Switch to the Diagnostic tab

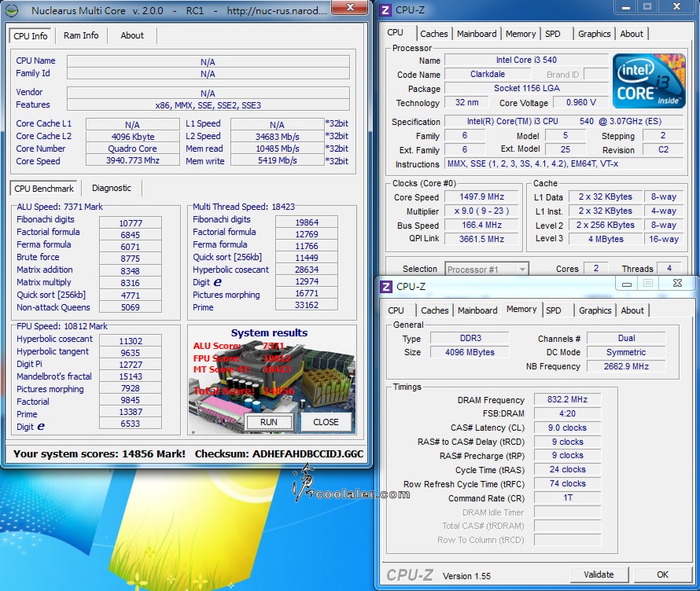click(112, 188)
